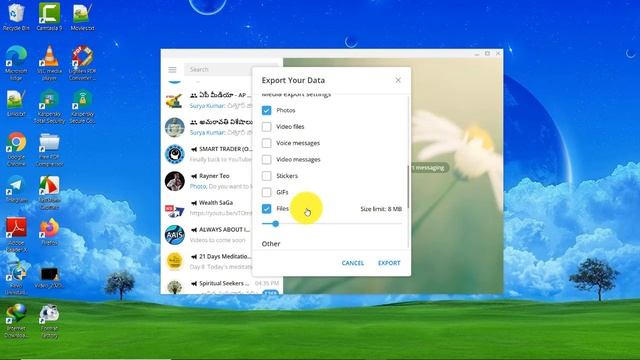Screen dimensions: 640x360
Task: Enable the Video messages checkbox
Action: tap(266, 159)
